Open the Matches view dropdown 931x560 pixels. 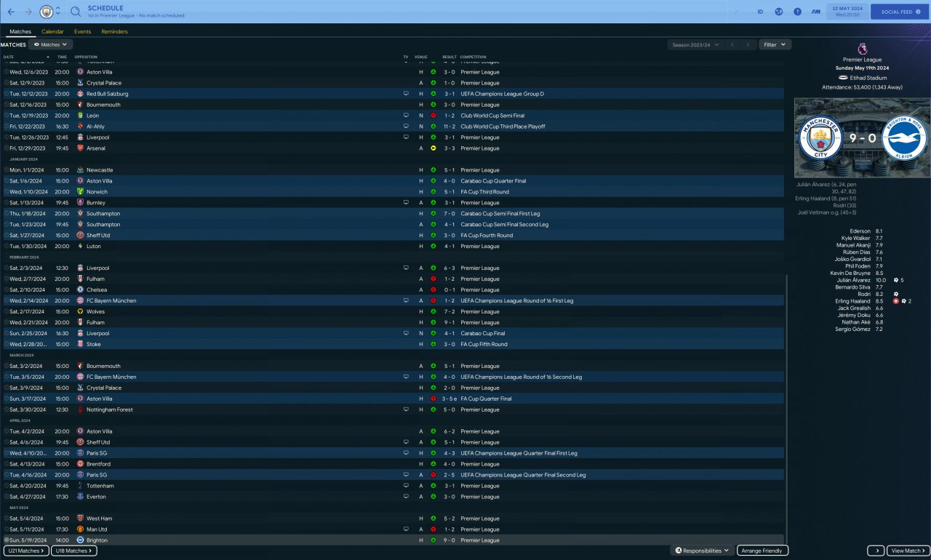(x=50, y=44)
